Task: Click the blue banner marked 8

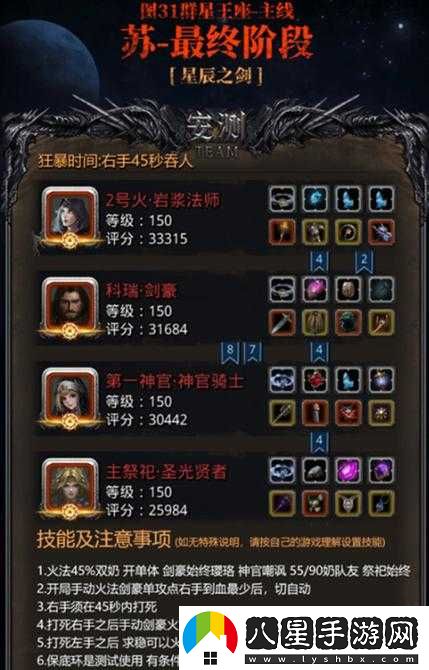Action: tap(230, 353)
